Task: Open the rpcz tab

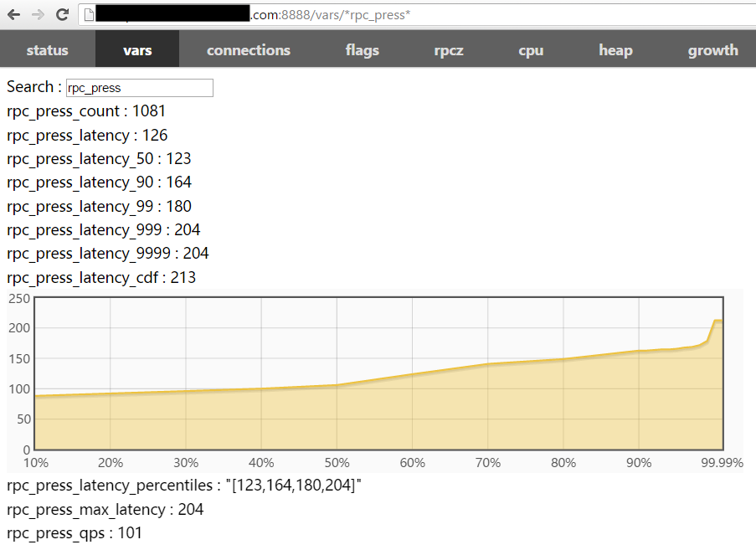Action: (448, 50)
